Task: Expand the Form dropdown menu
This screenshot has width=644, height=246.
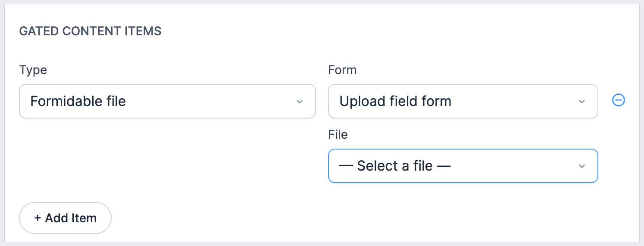Action: point(463,101)
